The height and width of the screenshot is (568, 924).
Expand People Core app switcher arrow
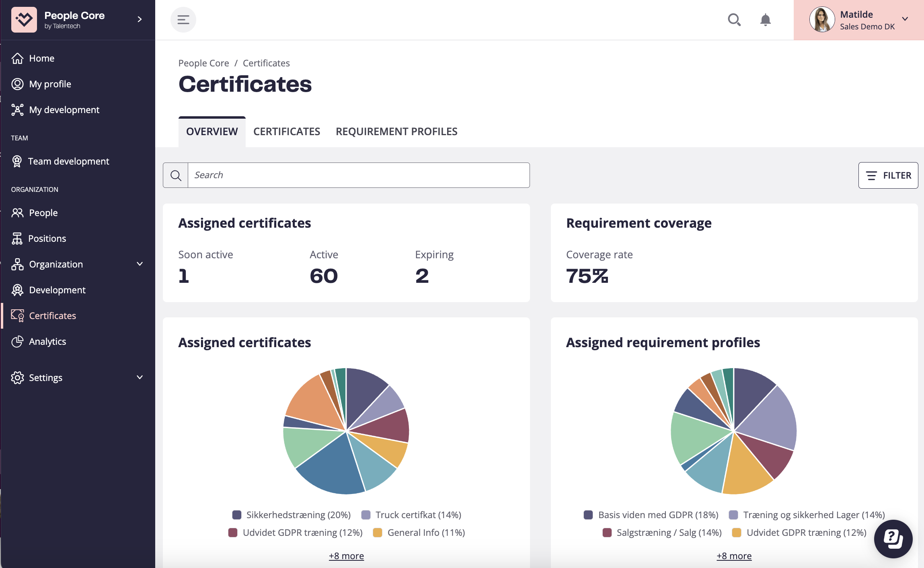(140, 20)
